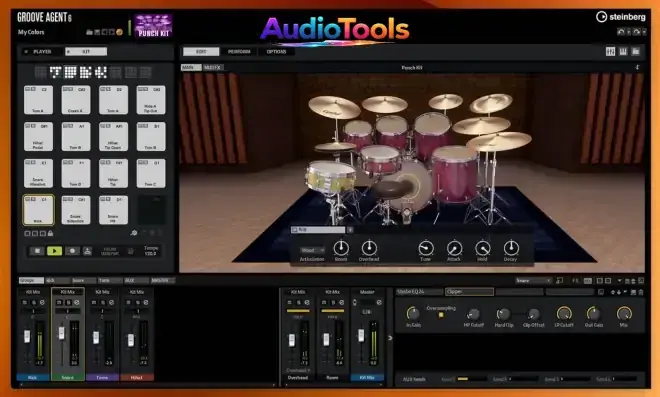This screenshot has width=660, height=397.
Task: Open the Articulation dropdown
Action: [312, 250]
